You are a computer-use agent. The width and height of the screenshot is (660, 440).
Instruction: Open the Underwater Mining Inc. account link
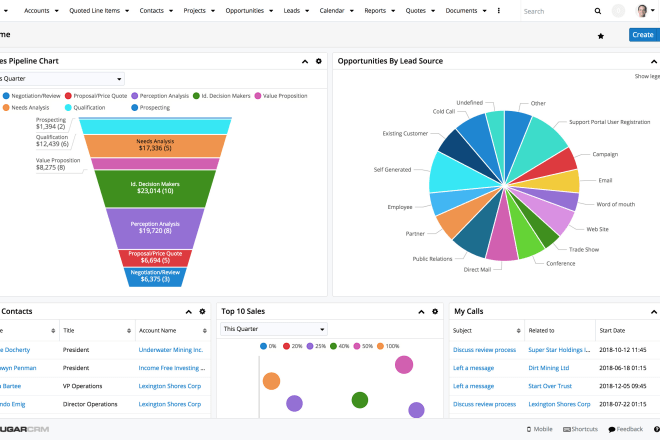pos(170,350)
